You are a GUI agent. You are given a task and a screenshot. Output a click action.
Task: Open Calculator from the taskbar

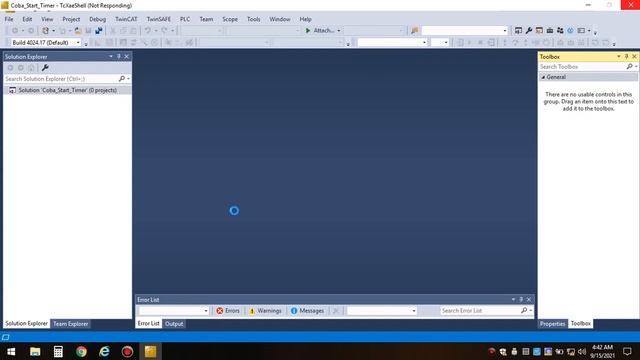58,351
